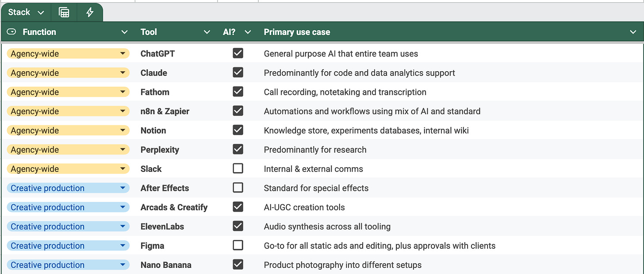The height and width of the screenshot is (274, 644).
Task: Select the ElevenLabs tool cell
Action: point(176,227)
